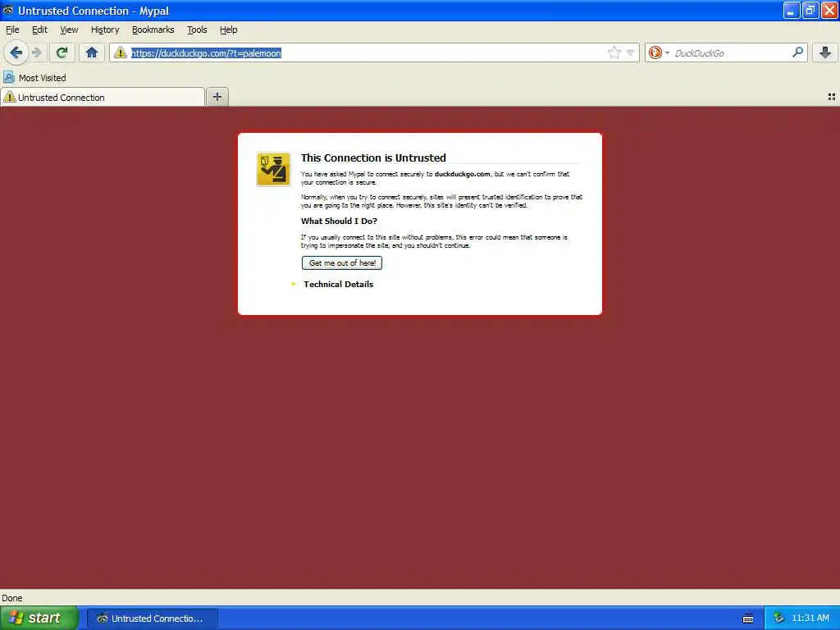
Task: Click the 'Done' status bar text
Action: coord(12,598)
